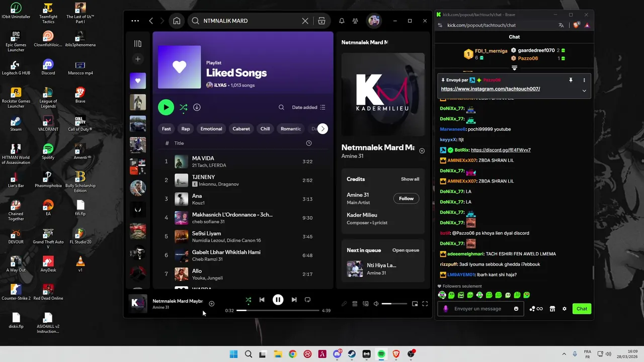Screen dimensions: 644x362
Task: Click Show all credits
Action: tap(410, 179)
